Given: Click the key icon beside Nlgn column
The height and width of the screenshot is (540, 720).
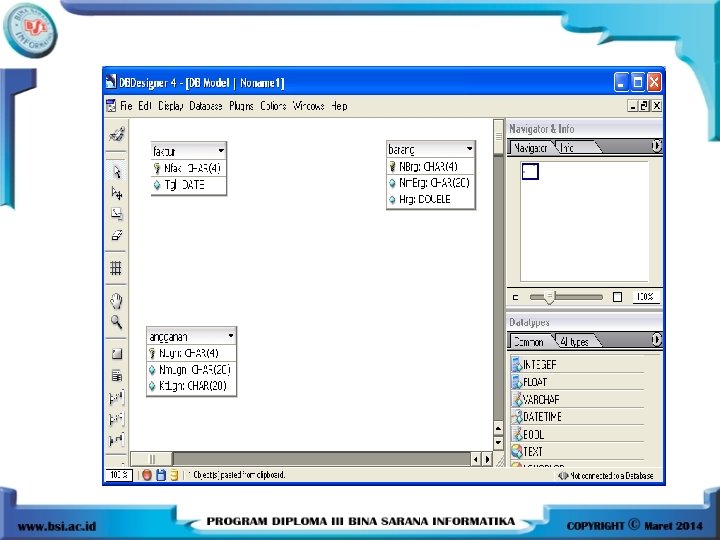Looking at the screenshot, I should pyautogui.click(x=152, y=353).
